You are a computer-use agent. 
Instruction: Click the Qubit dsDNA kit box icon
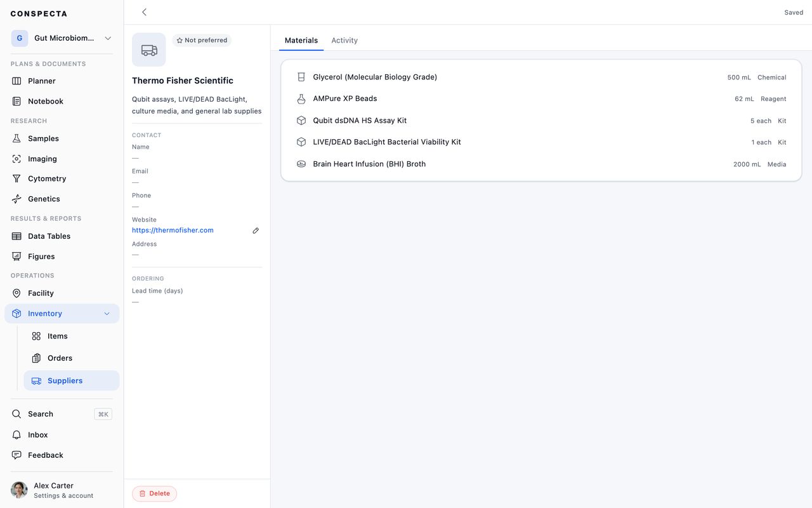pyautogui.click(x=301, y=121)
